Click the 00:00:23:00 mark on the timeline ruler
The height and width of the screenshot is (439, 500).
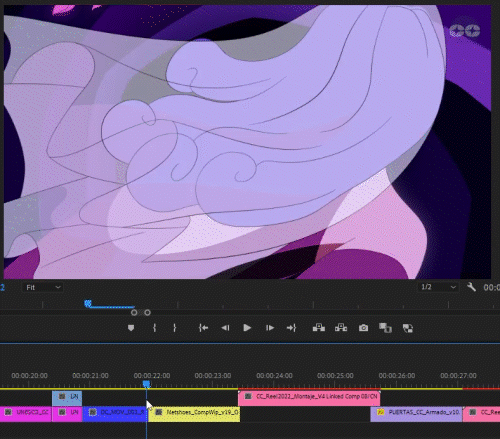click(x=213, y=376)
